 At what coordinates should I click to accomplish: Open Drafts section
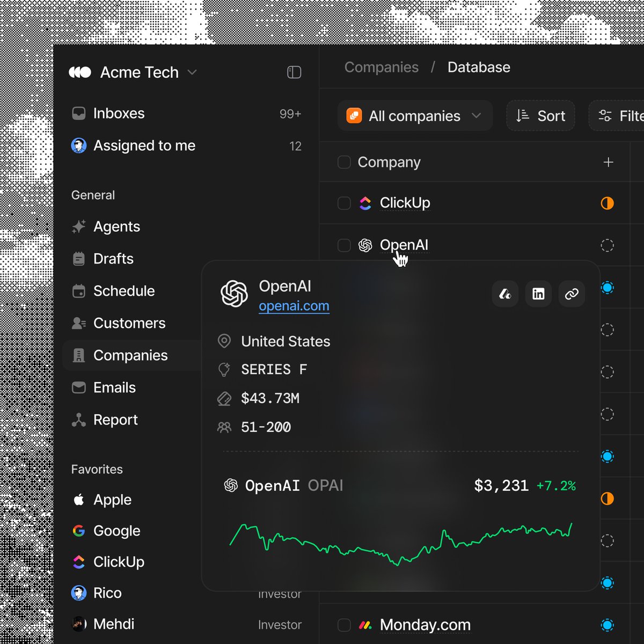click(113, 259)
